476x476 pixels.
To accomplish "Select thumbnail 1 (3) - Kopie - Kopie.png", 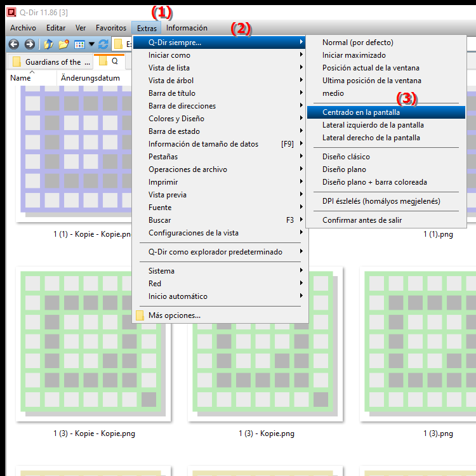I will click(x=93, y=344).
